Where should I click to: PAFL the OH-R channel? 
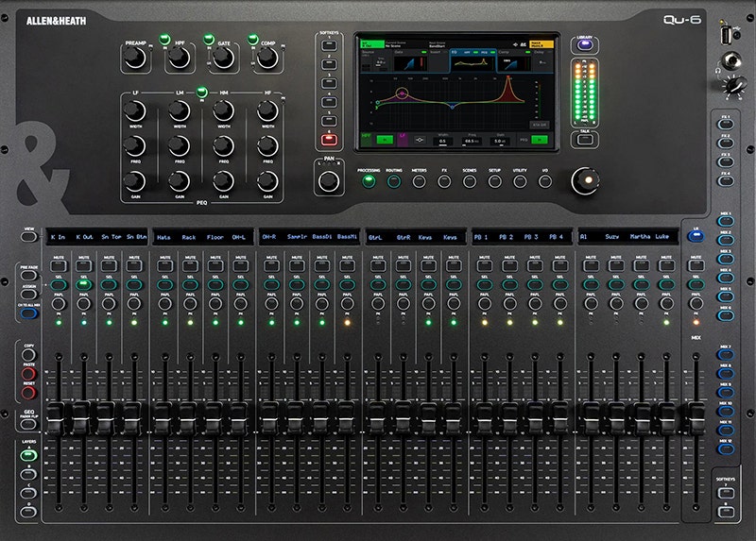[271, 303]
